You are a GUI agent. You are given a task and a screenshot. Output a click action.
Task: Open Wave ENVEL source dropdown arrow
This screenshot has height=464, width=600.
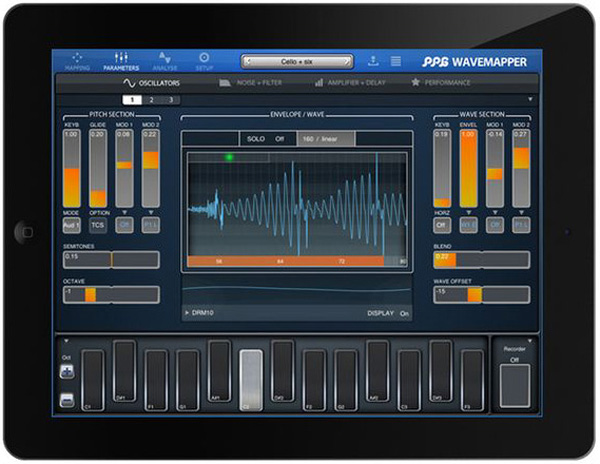(468, 212)
